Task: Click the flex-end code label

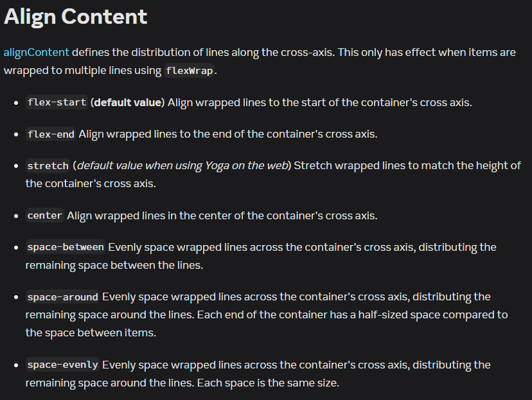Action: point(51,134)
